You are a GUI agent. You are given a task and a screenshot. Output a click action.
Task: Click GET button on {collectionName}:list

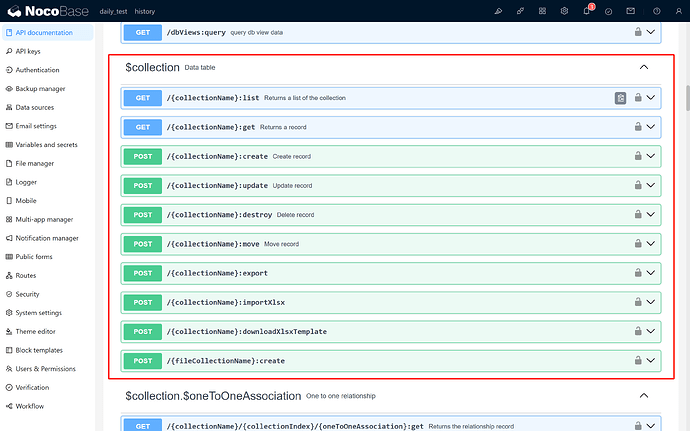click(x=143, y=98)
